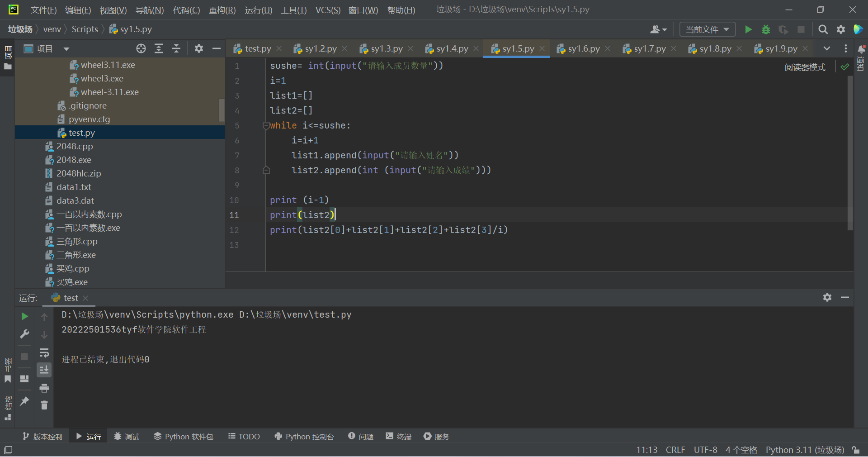Open Search Everywhere magnifier icon
Viewport: 868px width, 457px height.
coord(823,29)
